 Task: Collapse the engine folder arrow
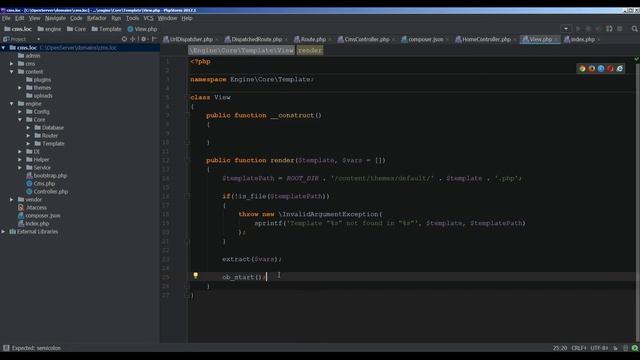[x=11, y=104]
